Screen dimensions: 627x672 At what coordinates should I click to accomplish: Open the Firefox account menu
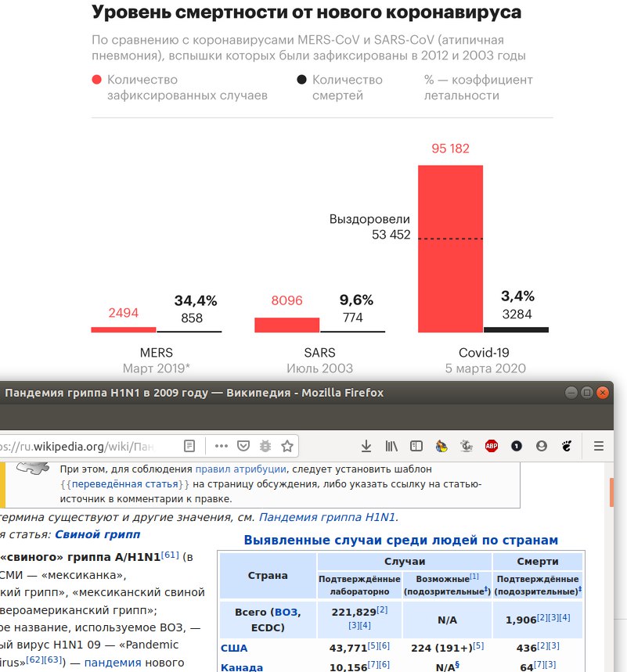(542, 446)
